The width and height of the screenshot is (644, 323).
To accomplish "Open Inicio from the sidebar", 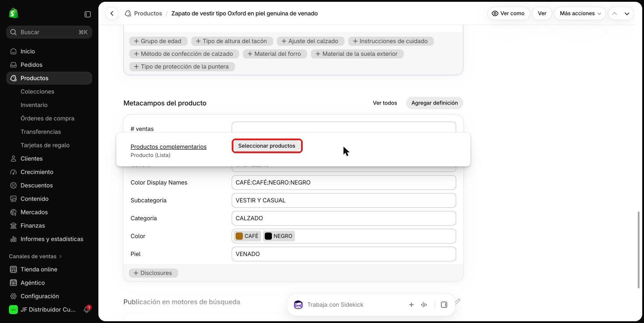I will click(x=49, y=51).
